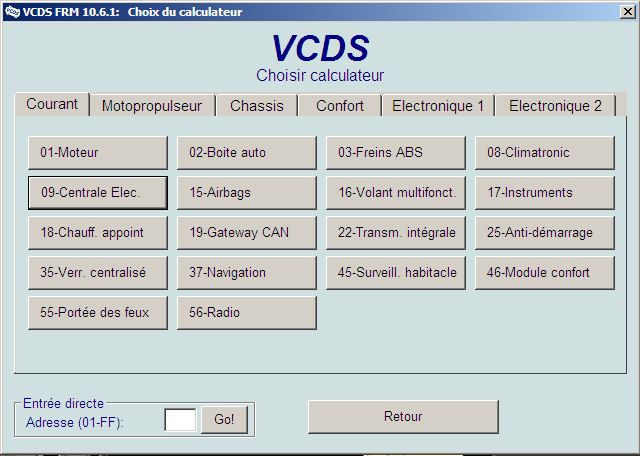Image resolution: width=640 pixels, height=456 pixels.
Task: Choose 22-Transm. intégrale controller
Action: click(x=396, y=233)
